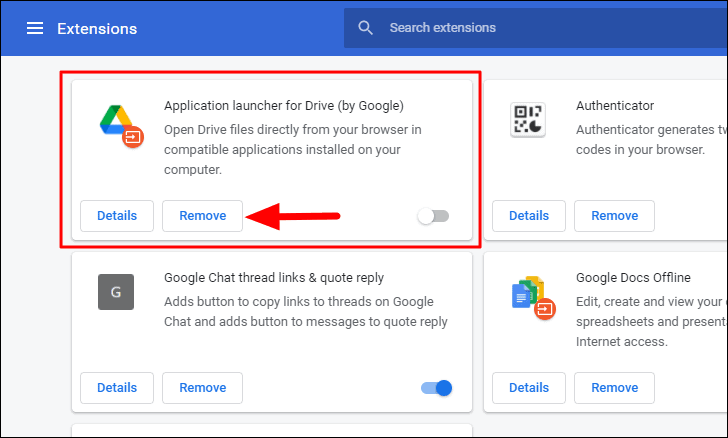Remove the Authenticator extension

coord(614,216)
